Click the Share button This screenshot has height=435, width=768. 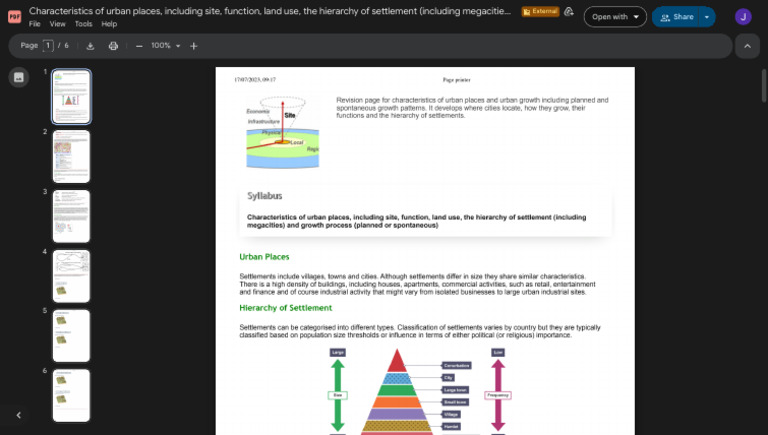(675, 17)
